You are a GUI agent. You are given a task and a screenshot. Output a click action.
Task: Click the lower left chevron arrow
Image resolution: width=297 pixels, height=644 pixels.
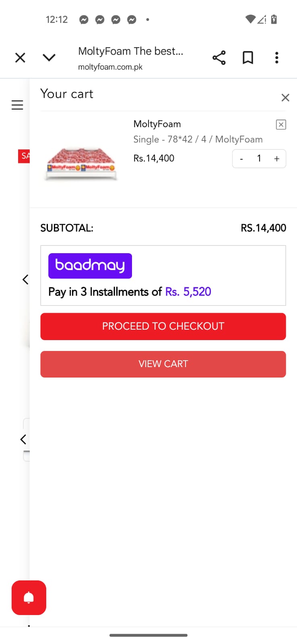pos(23,439)
